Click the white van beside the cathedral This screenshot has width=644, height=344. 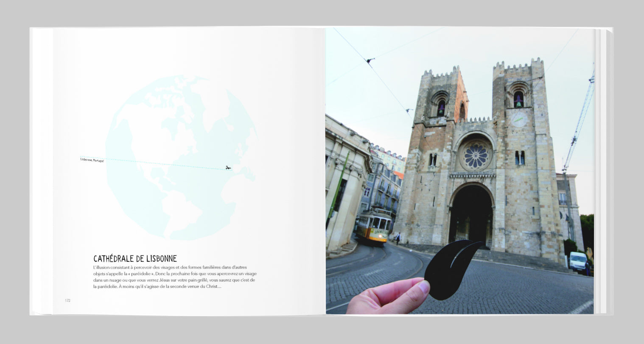pyautogui.click(x=578, y=261)
